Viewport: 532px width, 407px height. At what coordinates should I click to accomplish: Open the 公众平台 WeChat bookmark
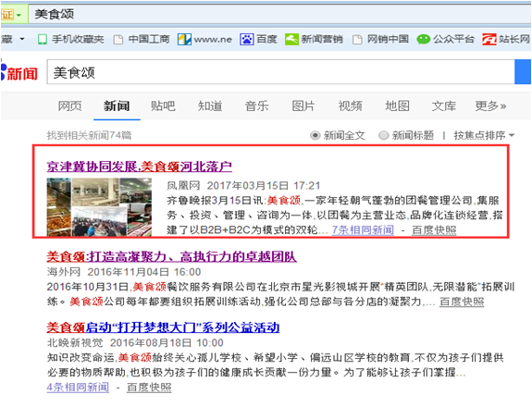point(445,40)
